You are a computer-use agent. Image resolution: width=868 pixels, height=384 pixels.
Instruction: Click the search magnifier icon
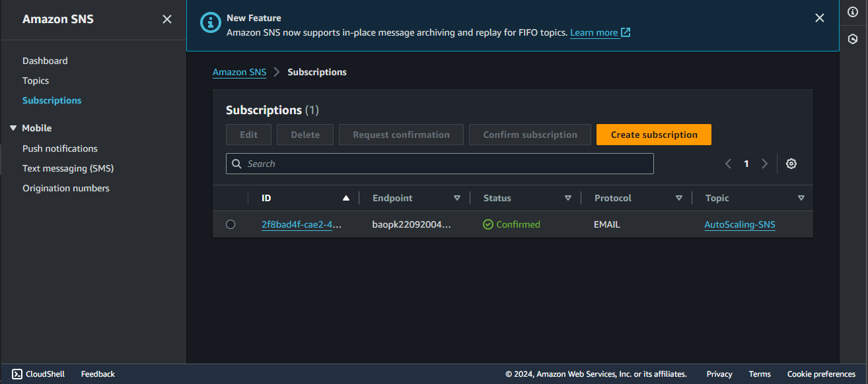coord(236,164)
